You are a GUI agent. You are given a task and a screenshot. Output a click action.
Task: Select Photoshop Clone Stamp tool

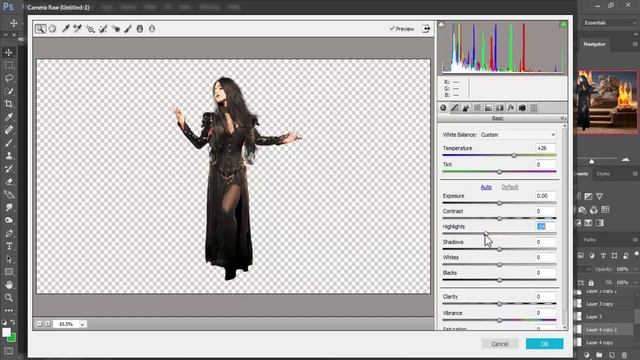tap(9, 156)
